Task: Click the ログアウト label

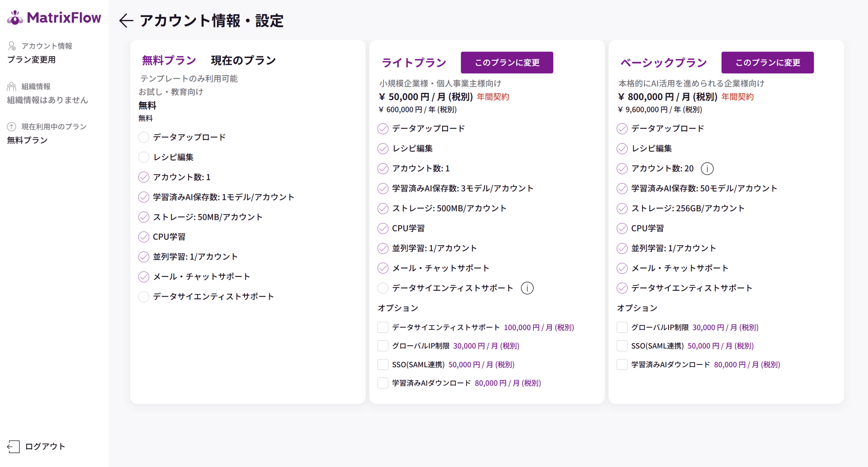Action: coord(45,446)
